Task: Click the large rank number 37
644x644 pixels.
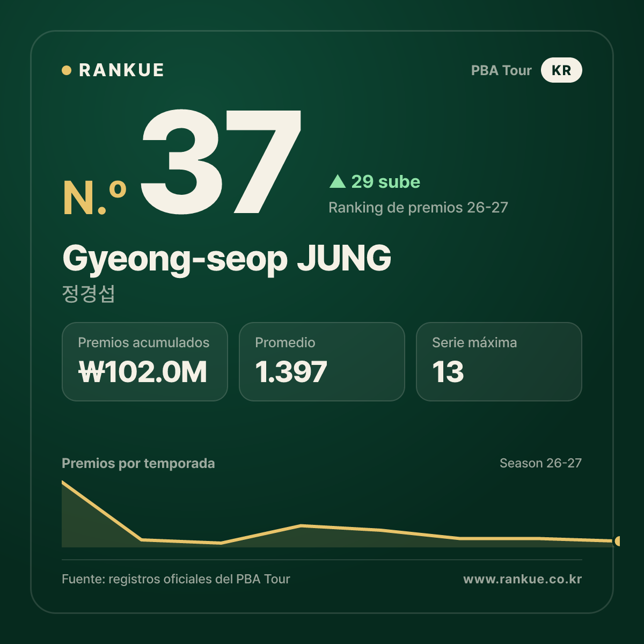Action: point(221,162)
